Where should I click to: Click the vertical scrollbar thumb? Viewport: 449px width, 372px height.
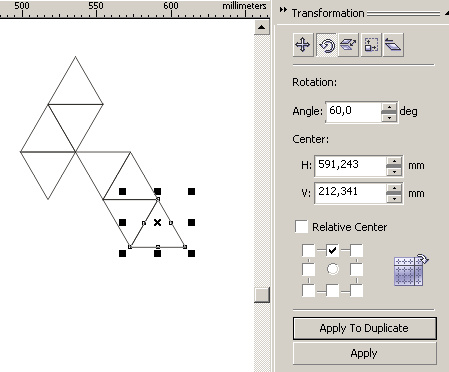coord(262,295)
